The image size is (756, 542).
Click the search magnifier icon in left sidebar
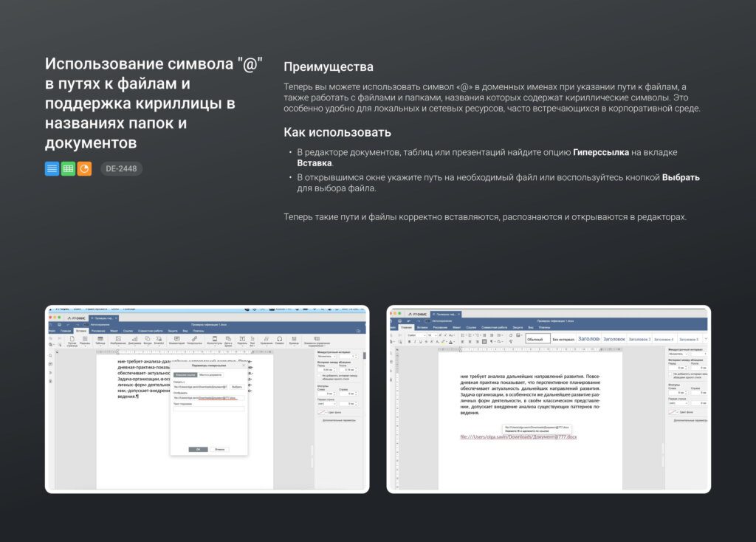(50, 354)
